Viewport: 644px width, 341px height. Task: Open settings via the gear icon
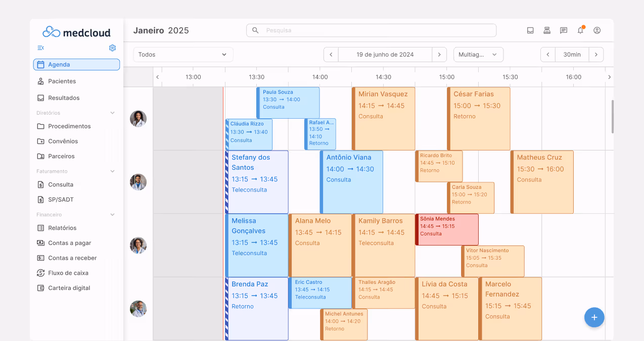(x=112, y=47)
